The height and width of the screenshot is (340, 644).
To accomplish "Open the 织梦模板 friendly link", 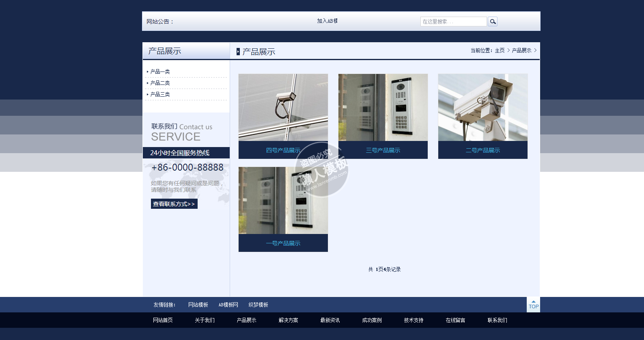I will (258, 305).
